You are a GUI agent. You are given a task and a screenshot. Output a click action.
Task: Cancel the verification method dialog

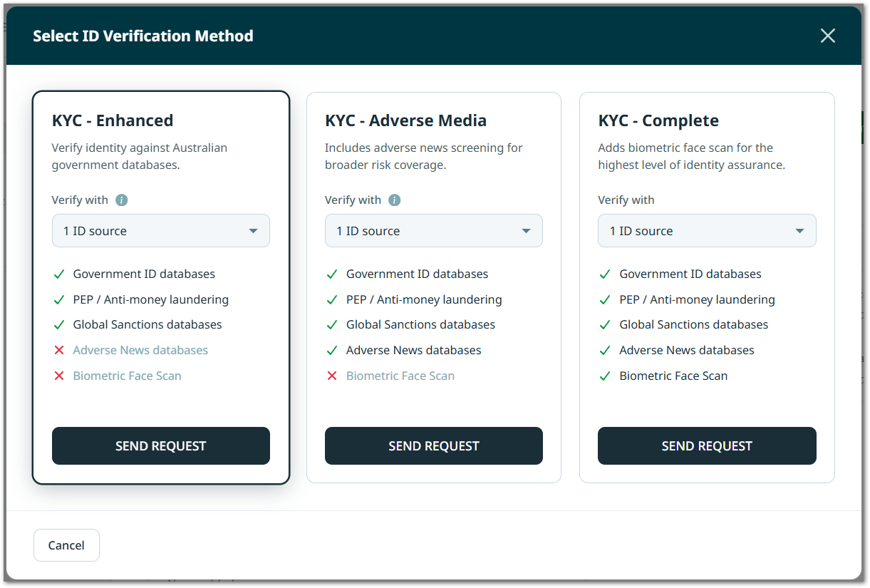coord(66,545)
